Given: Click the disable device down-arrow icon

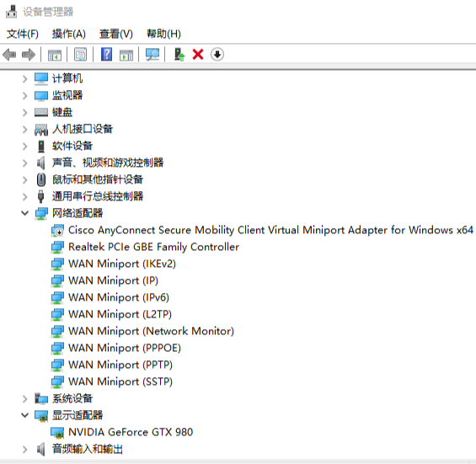Looking at the screenshot, I should coord(217,55).
